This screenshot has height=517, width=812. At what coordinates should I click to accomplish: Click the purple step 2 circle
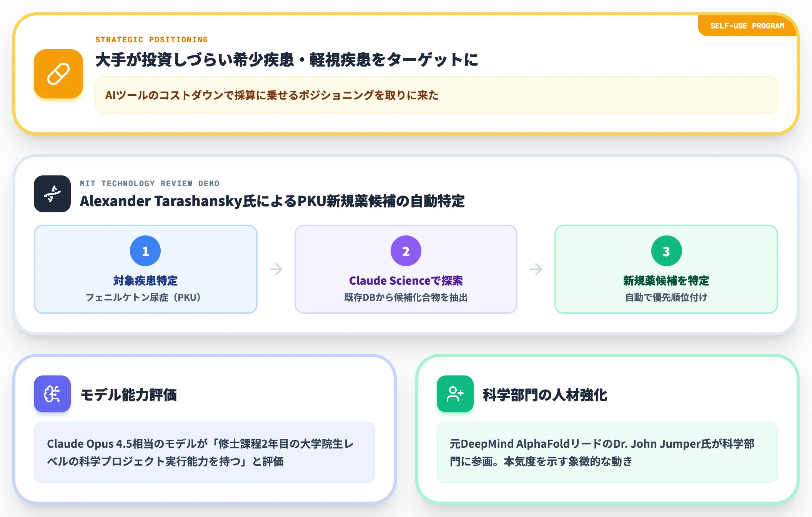point(406,251)
